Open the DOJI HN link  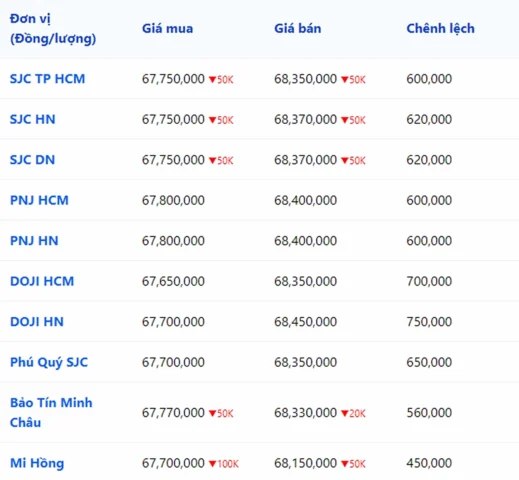[x=37, y=322]
